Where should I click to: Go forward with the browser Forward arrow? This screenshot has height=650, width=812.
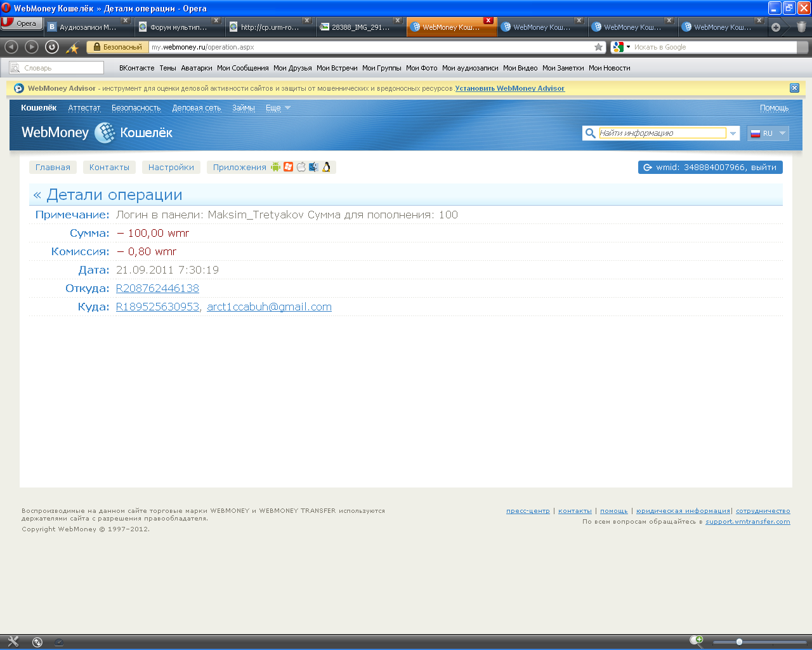[32, 47]
